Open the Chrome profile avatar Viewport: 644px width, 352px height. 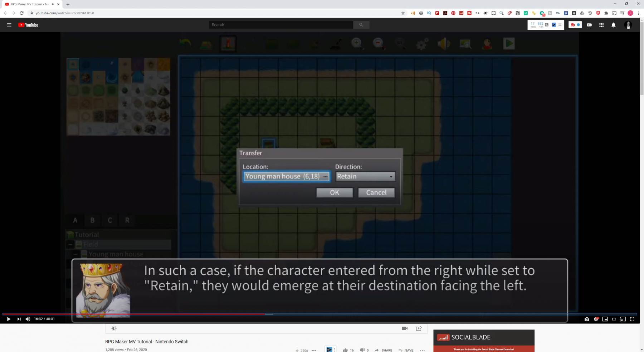click(630, 13)
